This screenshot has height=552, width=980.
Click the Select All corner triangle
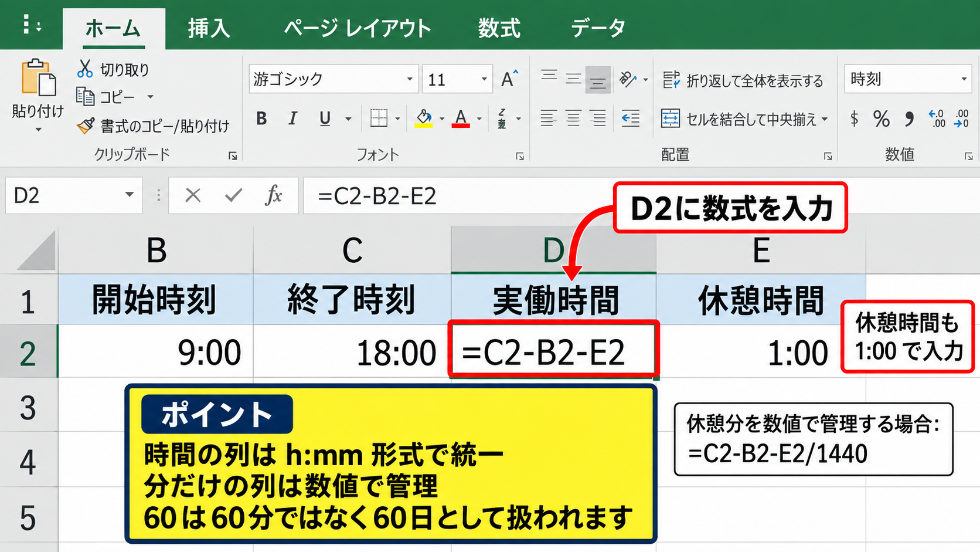click(x=35, y=250)
